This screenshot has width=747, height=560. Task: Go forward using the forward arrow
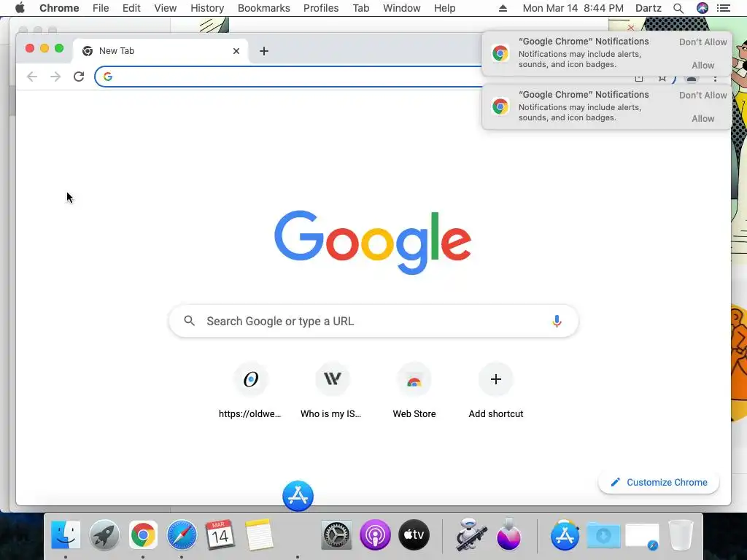click(x=55, y=76)
